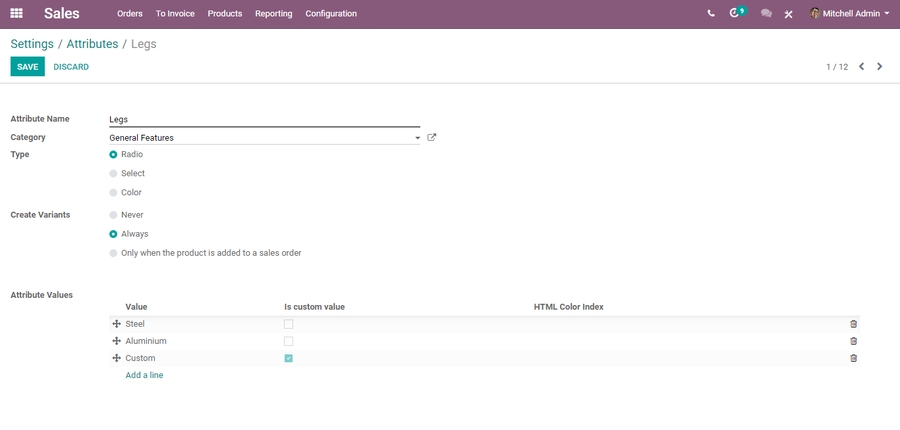This screenshot has width=900, height=430.
Task: Click Add a line link
Action: 144,375
